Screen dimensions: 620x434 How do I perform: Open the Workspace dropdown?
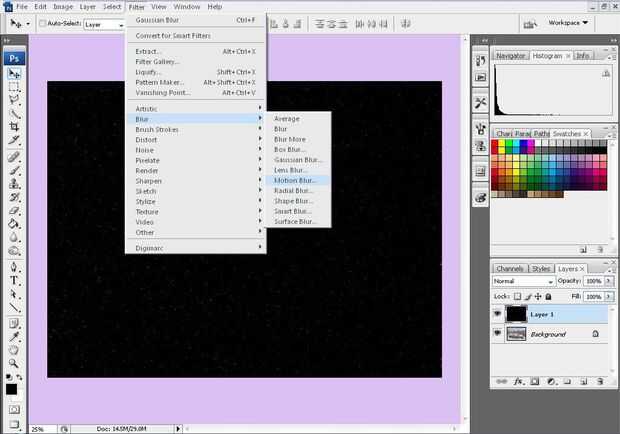pyautogui.click(x=568, y=23)
